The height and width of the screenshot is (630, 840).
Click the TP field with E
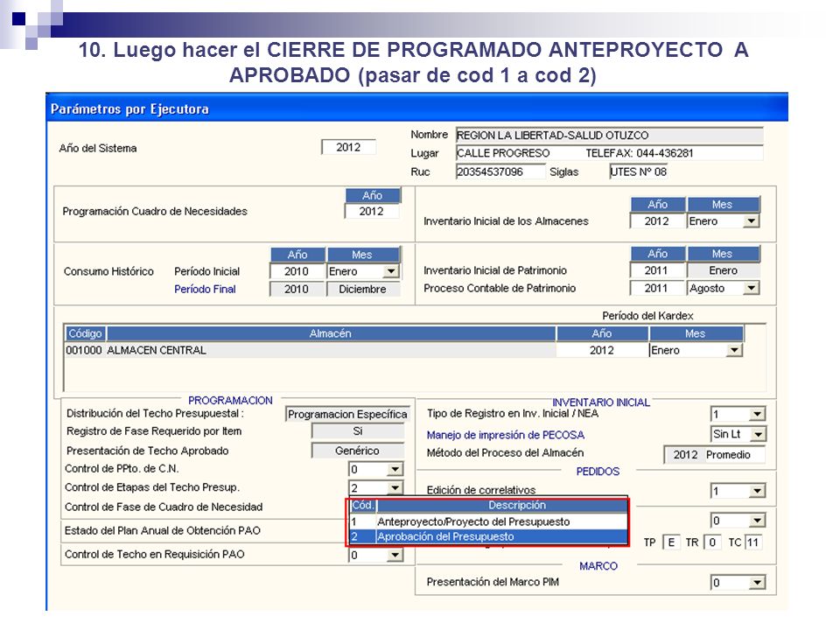(671, 542)
